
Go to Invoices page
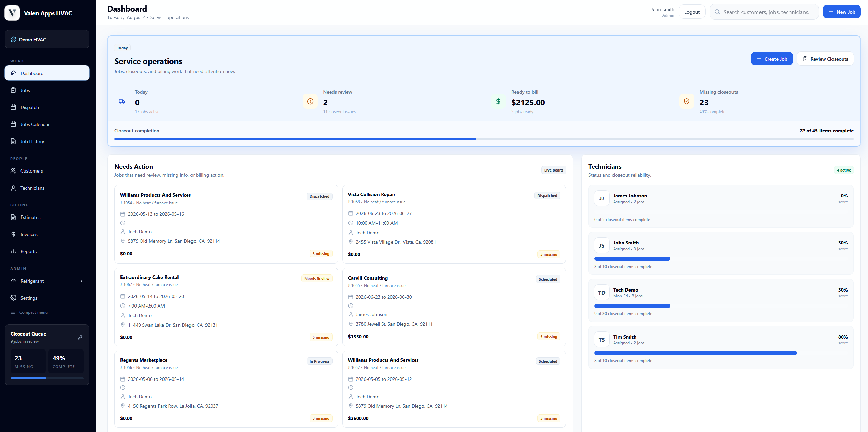click(x=47, y=234)
